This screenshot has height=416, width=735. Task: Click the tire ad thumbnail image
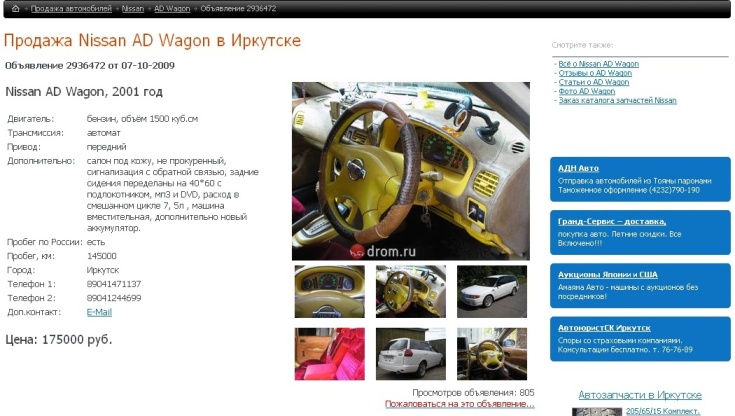pos(596,411)
